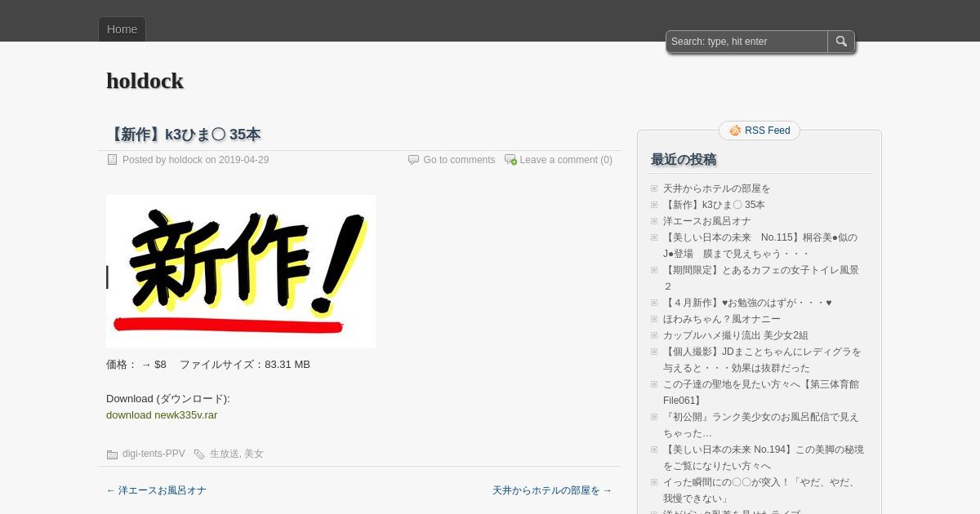Click the Go to comments link
The width and height of the screenshot is (980, 514).
pos(459,160)
